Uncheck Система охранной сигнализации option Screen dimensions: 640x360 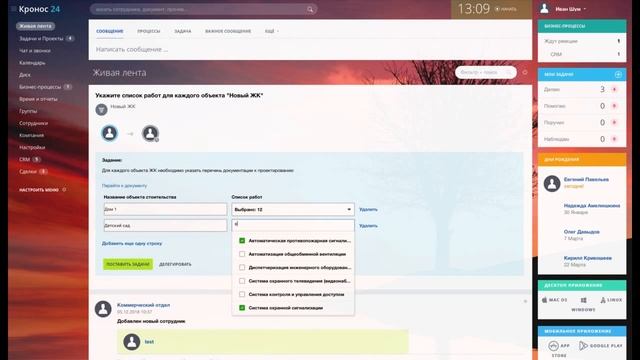pyautogui.click(x=242, y=308)
